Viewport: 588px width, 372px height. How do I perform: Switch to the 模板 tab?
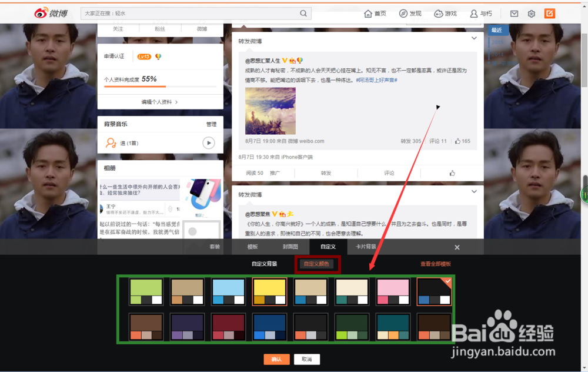click(x=252, y=247)
